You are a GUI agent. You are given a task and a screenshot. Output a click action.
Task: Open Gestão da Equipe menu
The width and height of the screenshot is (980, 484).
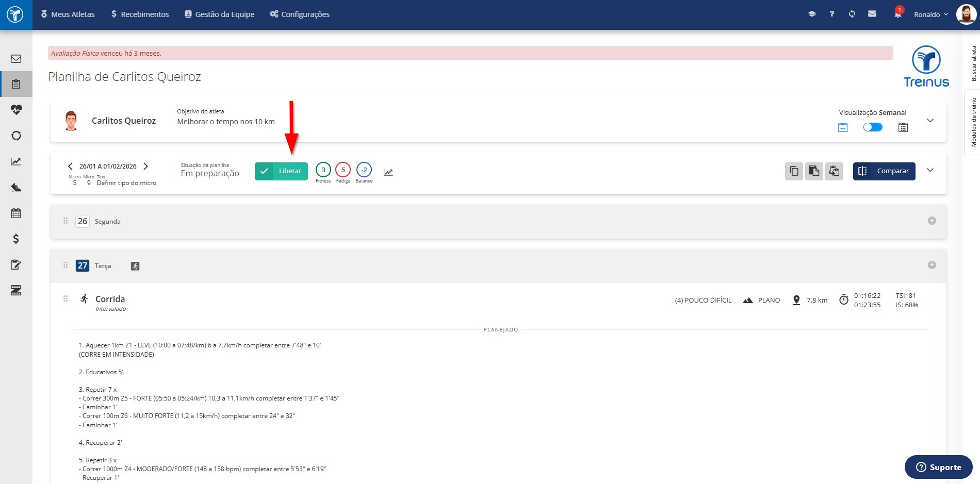coord(220,14)
